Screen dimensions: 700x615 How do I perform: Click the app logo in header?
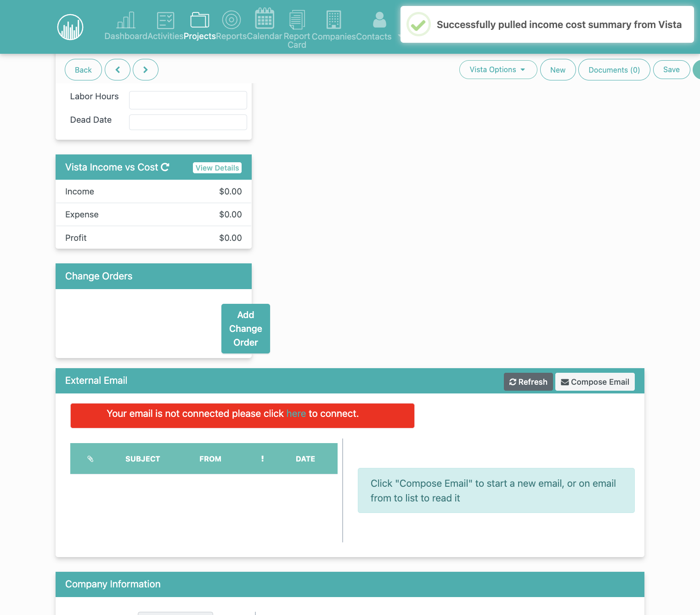pos(70,27)
